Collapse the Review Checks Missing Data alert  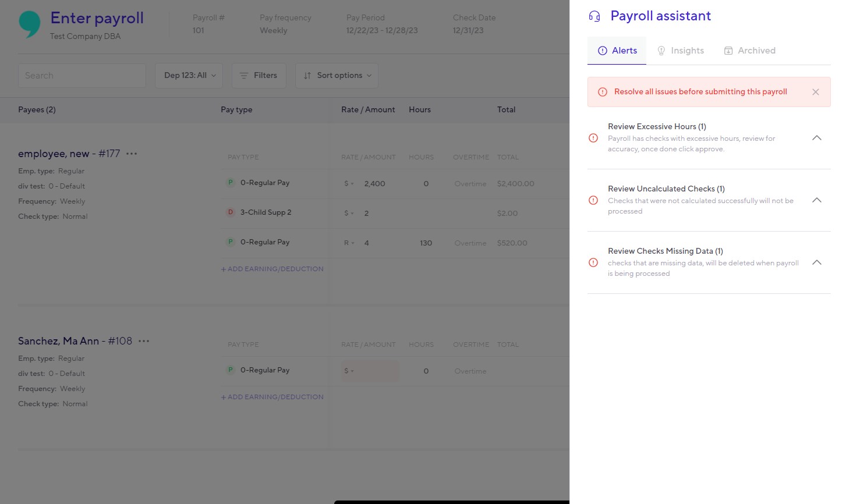(817, 262)
